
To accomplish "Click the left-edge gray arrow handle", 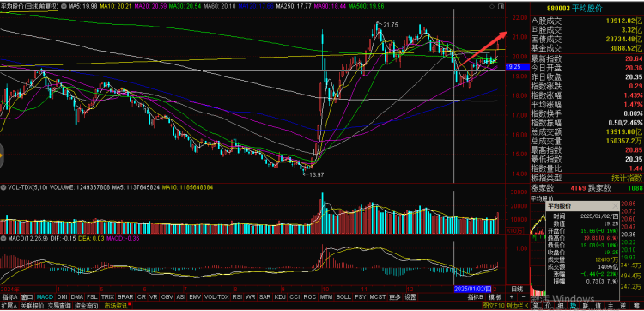I will pyautogui.click(x=2, y=155).
